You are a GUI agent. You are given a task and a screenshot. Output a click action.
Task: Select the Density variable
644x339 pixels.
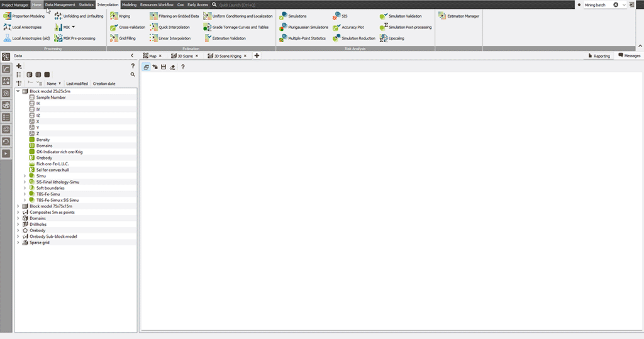point(43,140)
